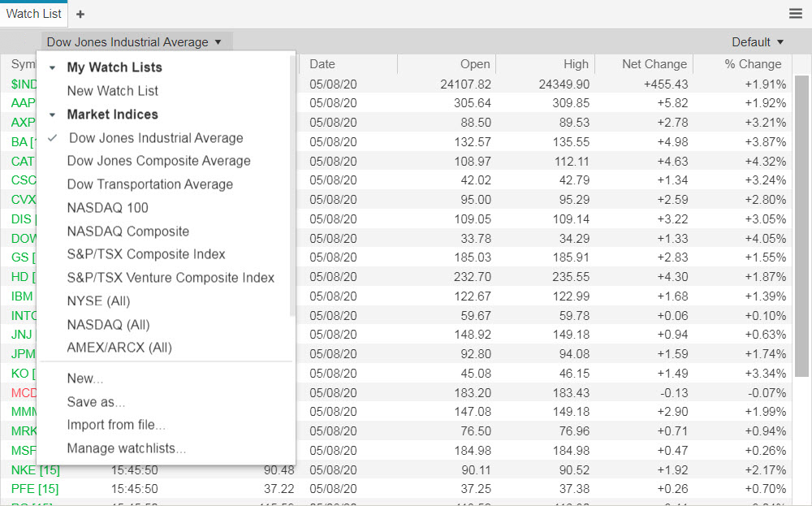Screen dimensions: 812x506
Task: Select New Watch List
Action: tap(112, 90)
